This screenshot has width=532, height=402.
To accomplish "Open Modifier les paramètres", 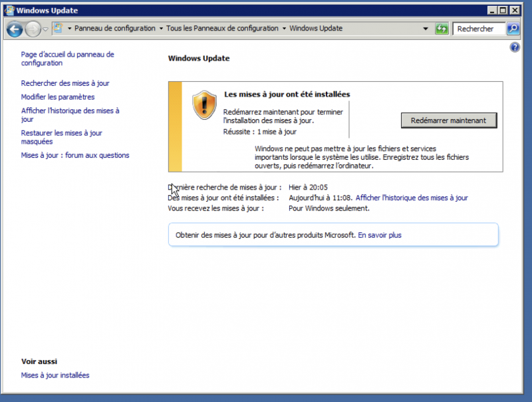I will [x=58, y=97].
